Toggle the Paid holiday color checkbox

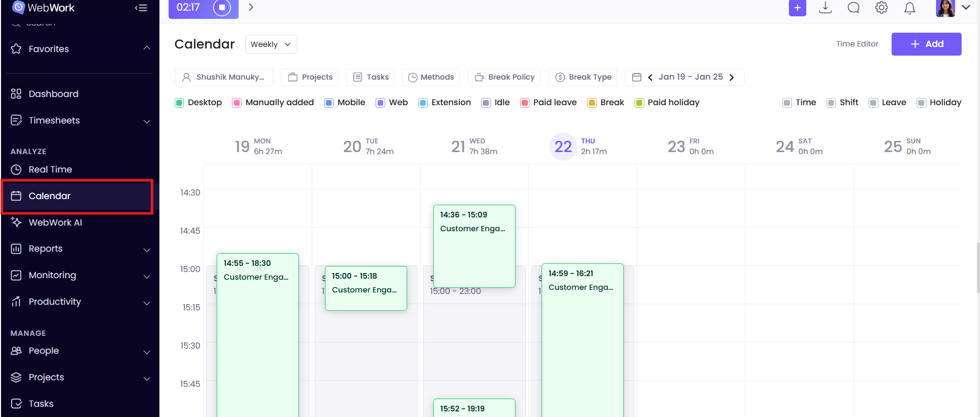point(639,103)
